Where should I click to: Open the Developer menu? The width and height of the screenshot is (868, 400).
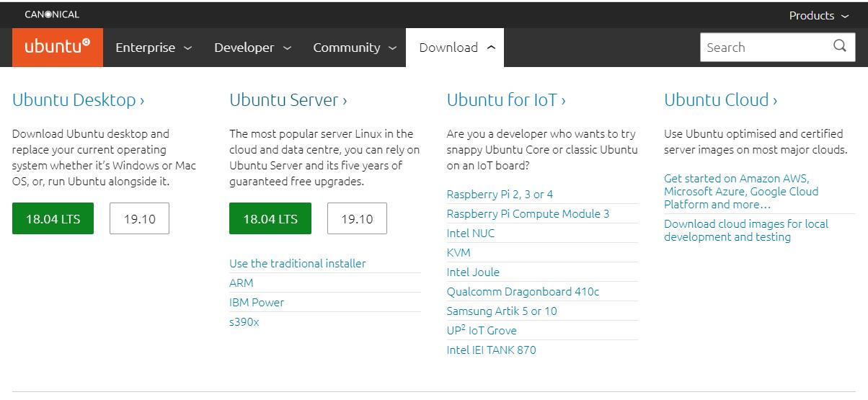[x=252, y=48]
